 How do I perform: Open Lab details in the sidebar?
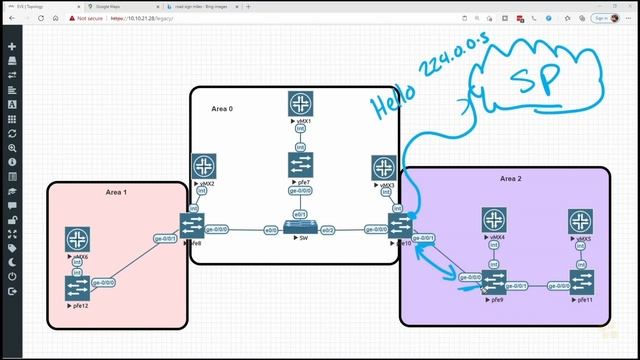coord(12,177)
